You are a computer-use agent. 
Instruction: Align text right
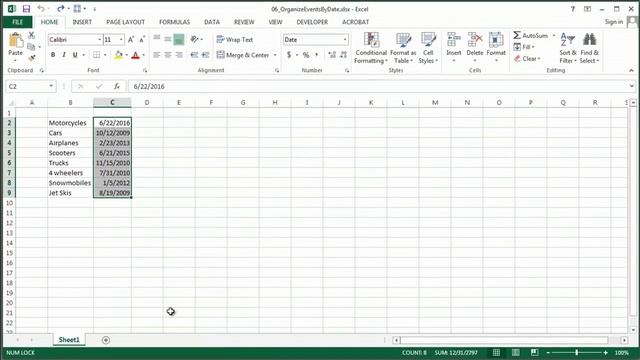tap(179, 55)
